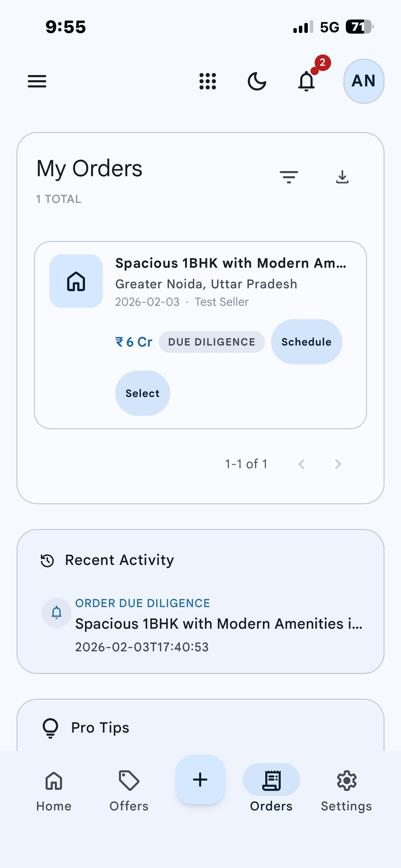Go to next page of orders

click(x=338, y=464)
